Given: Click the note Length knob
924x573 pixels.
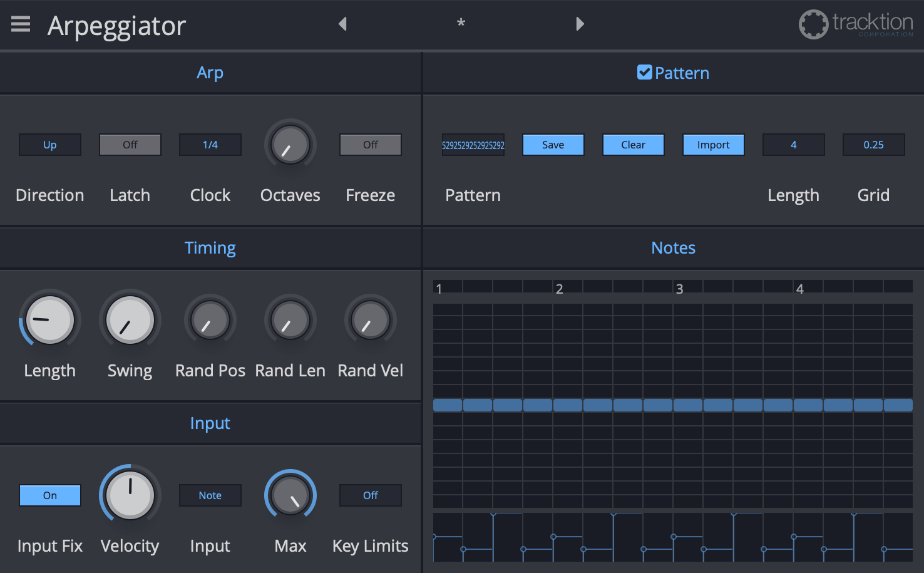Looking at the screenshot, I should point(49,319).
